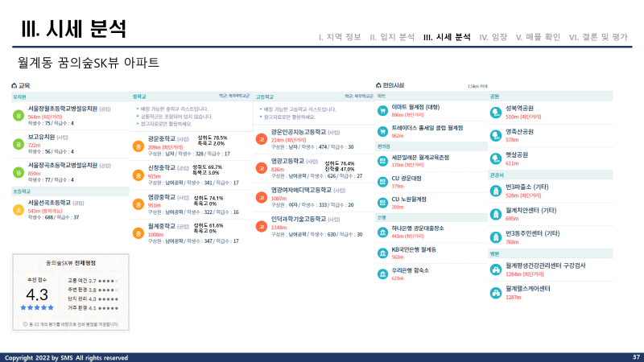Click the 교육 section home icon
Viewport: 644px width, 362px height.
pyautogui.click(x=14, y=85)
